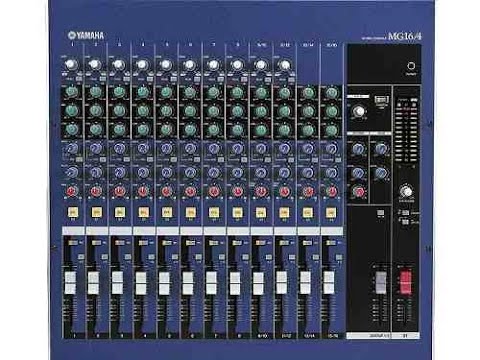Click the rectangular connector beside the white master knob
Image resolution: width=480 pixels, height=360 pixels.
point(382,99)
